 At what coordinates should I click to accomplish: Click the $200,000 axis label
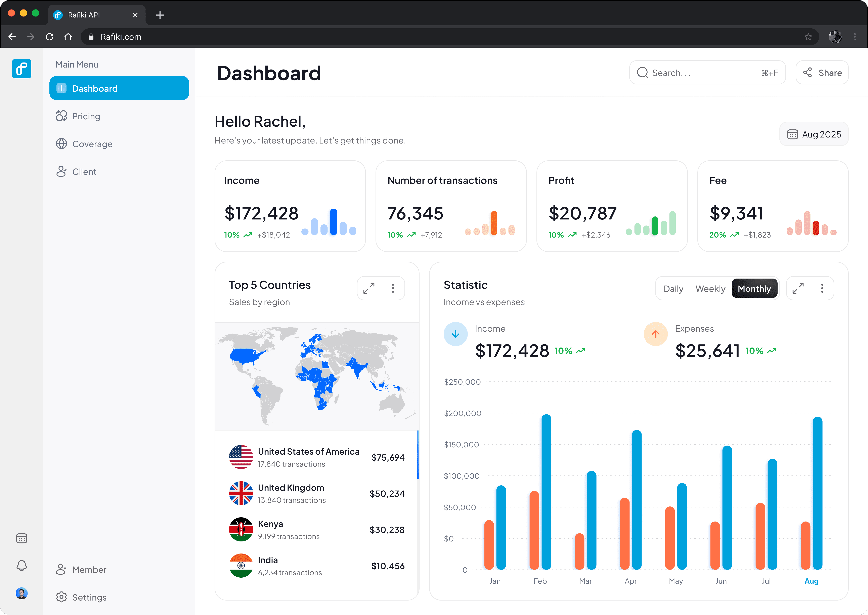[462, 413]
